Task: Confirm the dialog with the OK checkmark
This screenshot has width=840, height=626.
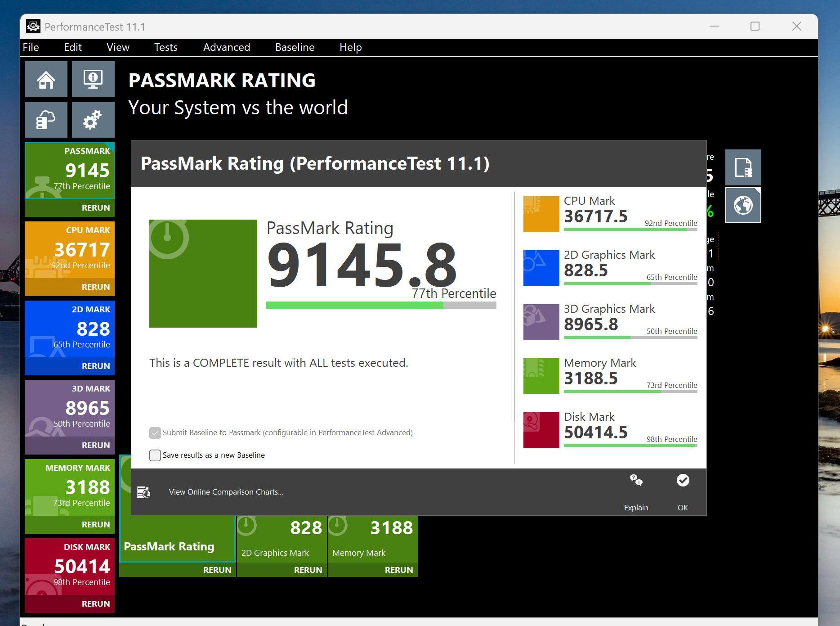Action: 683,480
